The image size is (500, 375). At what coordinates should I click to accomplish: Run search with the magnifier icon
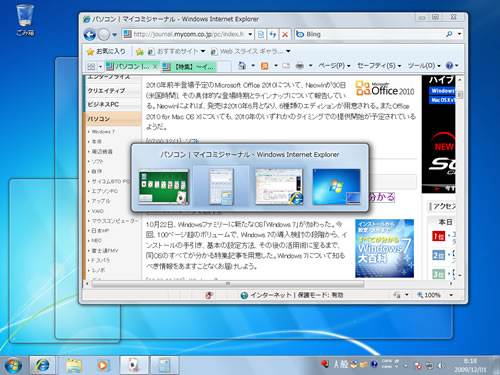coord(449,34)
